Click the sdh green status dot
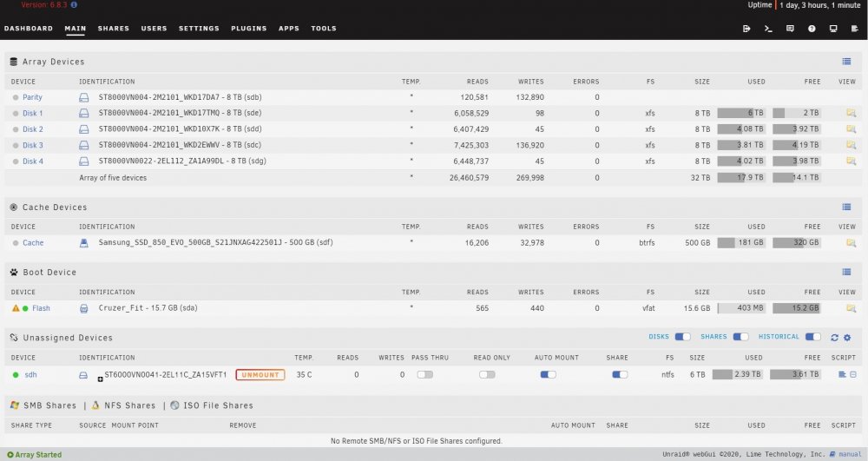This screenshot has width=868, height=461. click(16, 375)
